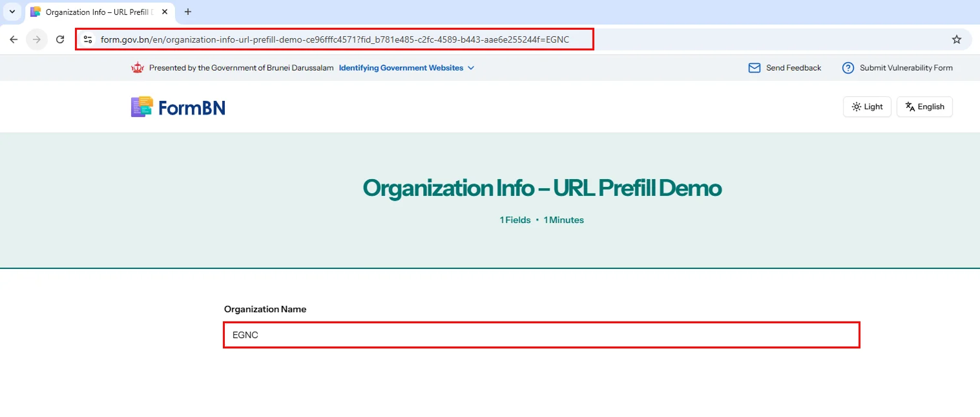
Task: View site information icon in address bar
Action: pos(89,39)
